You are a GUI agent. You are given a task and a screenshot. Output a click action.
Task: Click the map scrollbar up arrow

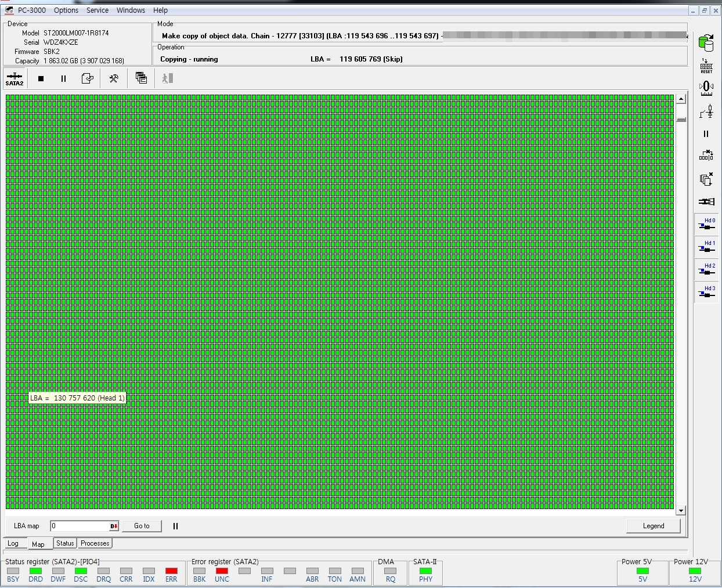tap(681, 99)
